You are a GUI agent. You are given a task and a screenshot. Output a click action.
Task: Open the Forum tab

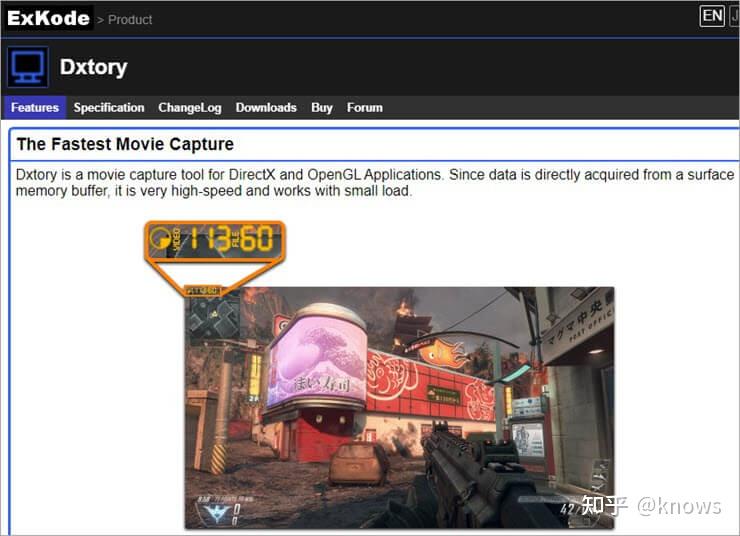pos(365,108)
